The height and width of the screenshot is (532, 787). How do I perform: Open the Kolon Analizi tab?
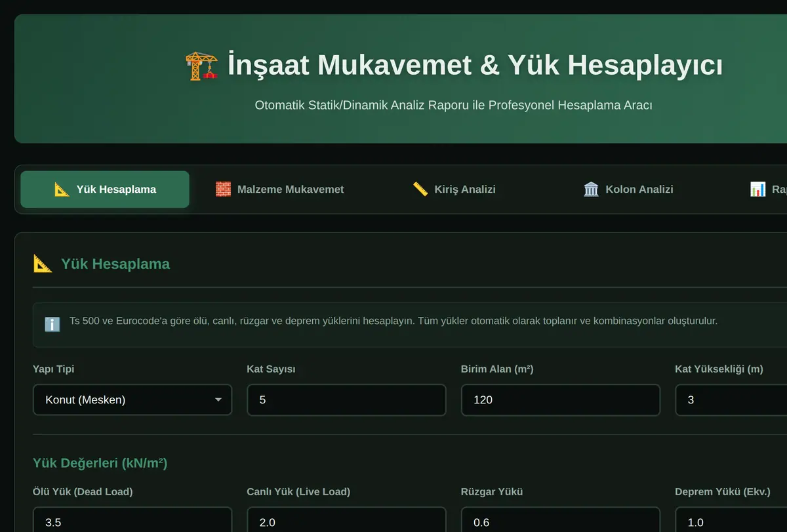click(628, 190)
